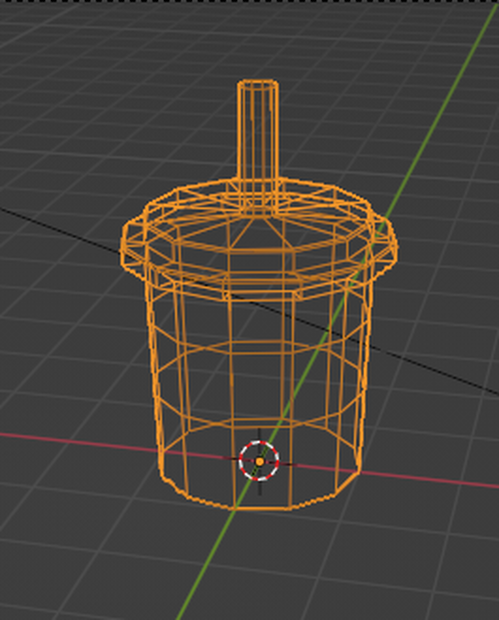This screenshot has height=620, width=499.
Task: Select the cone shape beneath the straw
Action: [x=258, y=232]
